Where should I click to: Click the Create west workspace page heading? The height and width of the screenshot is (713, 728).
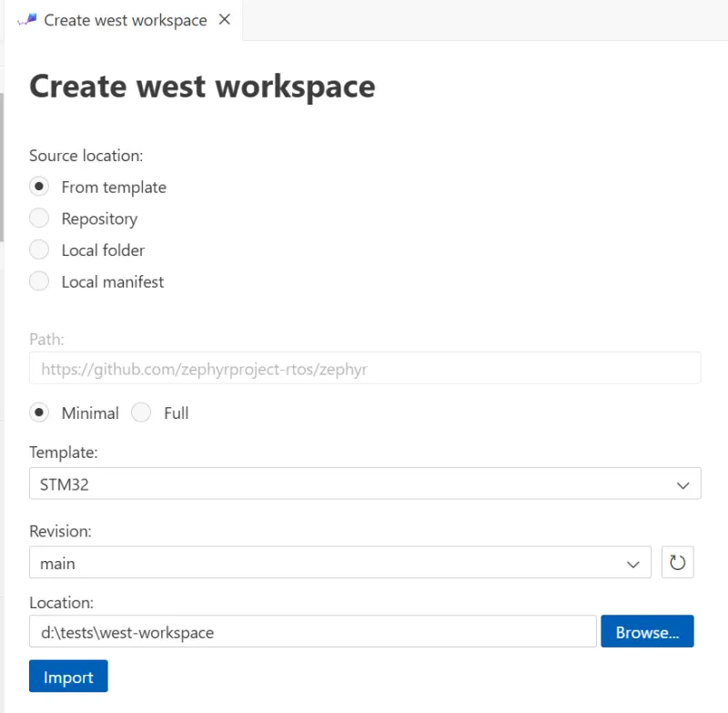pos(202,87)
